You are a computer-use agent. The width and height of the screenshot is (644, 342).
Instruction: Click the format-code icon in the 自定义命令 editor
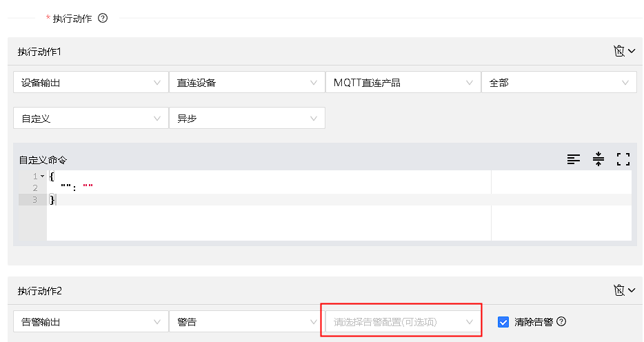[x=574, y=159]
